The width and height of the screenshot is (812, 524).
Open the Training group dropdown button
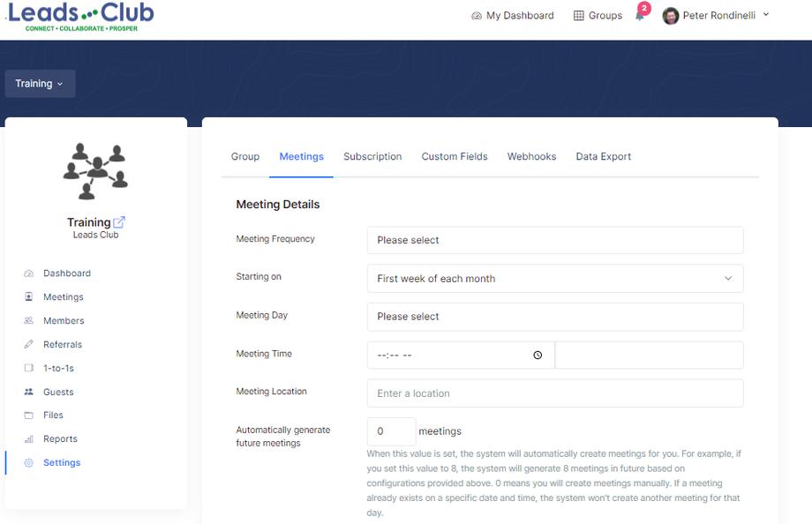[40, 83]
